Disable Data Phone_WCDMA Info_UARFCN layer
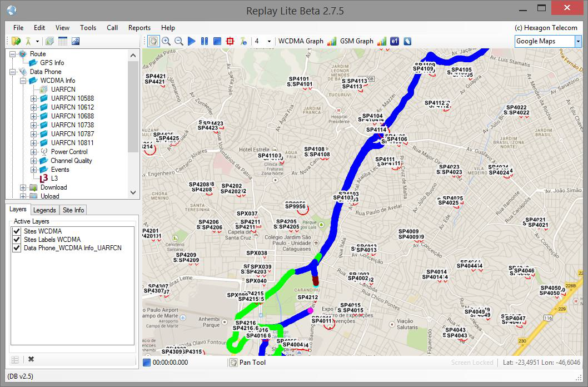 click(17, 248)
